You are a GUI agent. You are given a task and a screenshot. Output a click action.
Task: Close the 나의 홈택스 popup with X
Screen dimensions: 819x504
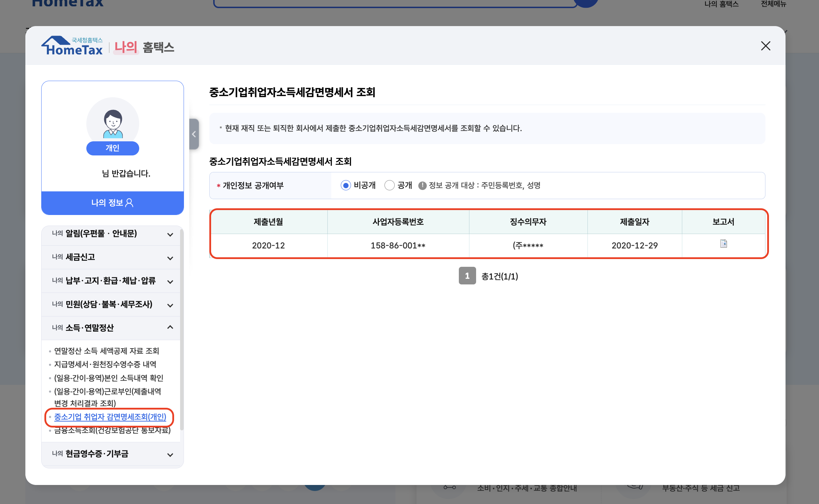click(765, 46)
